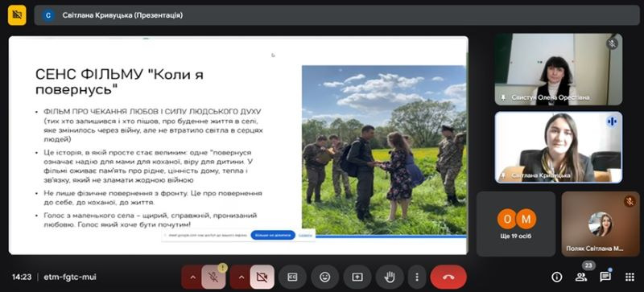Click the meeting code etm-fgtc-mui
This screenshot has width=644, height=292.
point(70,278)
